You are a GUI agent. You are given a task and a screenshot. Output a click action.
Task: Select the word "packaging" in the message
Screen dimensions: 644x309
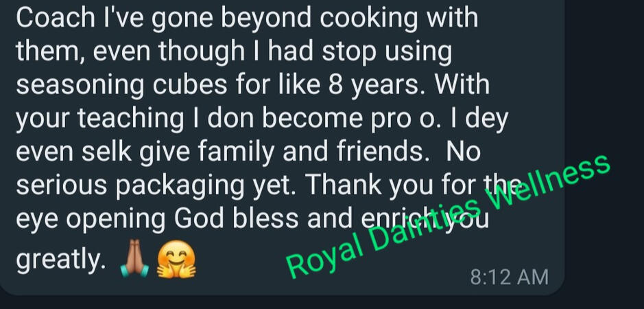coord(180,186)
